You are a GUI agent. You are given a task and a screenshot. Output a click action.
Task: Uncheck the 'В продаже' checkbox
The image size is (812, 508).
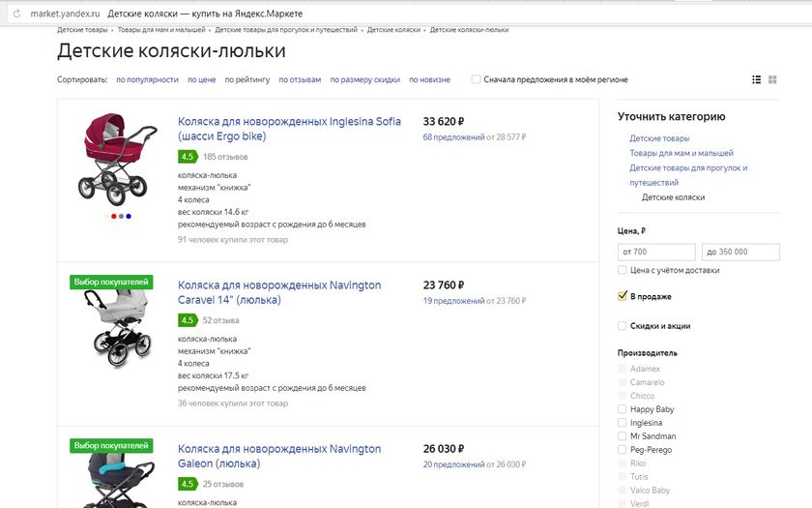pos(622,296)
